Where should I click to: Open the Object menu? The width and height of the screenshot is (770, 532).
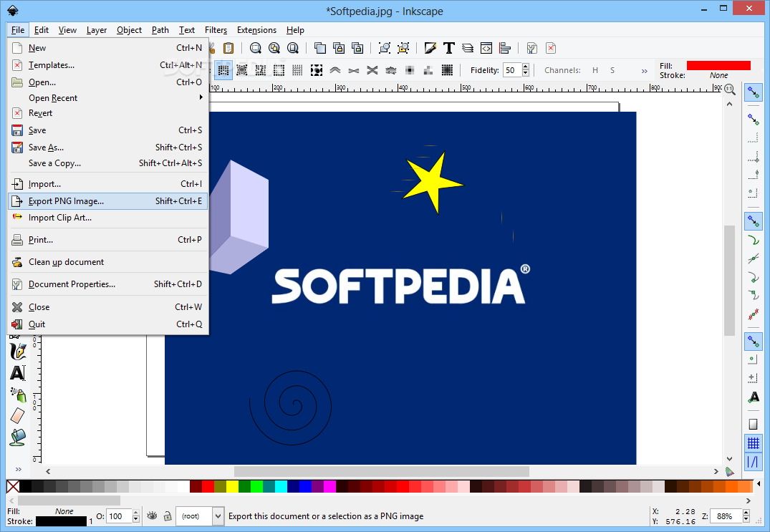pyautogui.click(x=129, y=30)
